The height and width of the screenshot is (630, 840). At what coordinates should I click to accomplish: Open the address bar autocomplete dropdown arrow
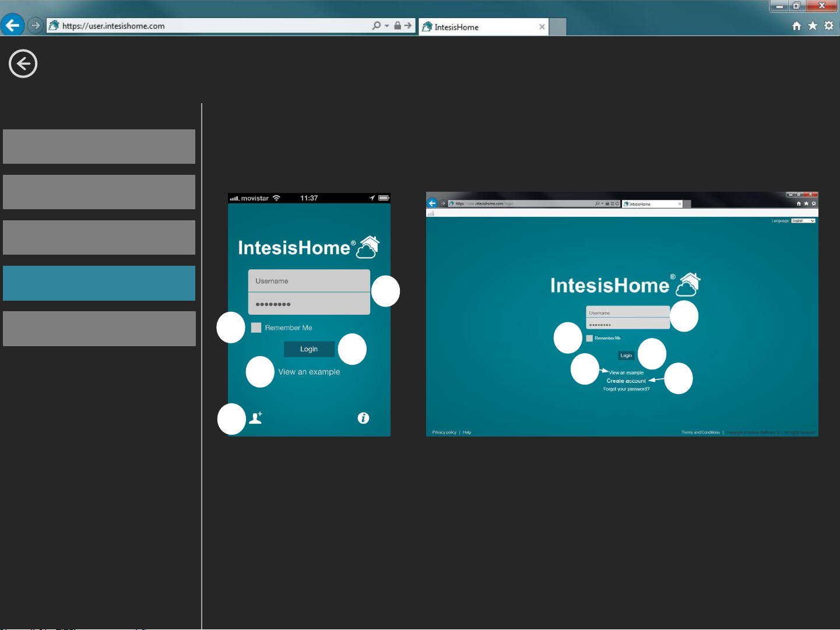pyautogui.click(x=387, y=26)
